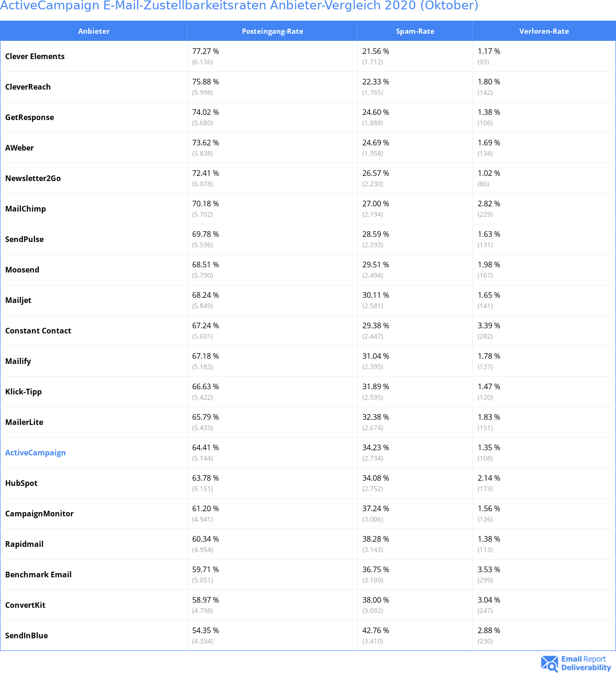This screenshot has width=616, height=673.
Task: Click the Spam-Rate column header
Action: (x=415, y=31)
